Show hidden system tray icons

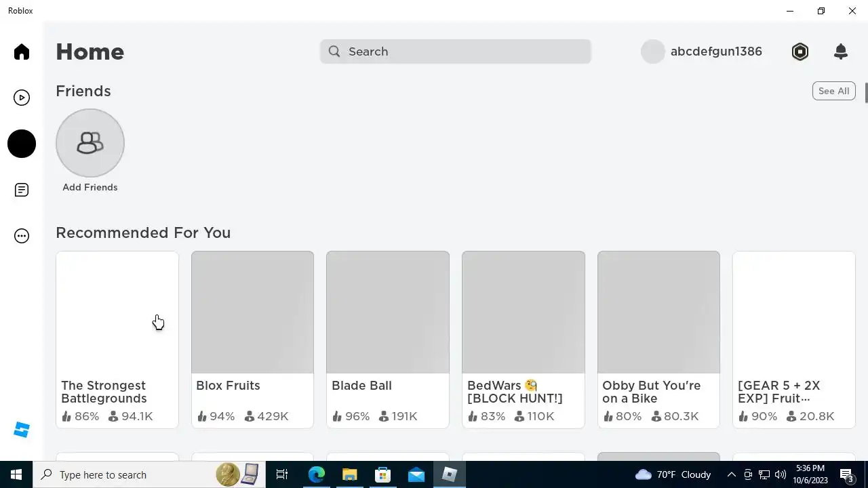click(x=731, y=474)
